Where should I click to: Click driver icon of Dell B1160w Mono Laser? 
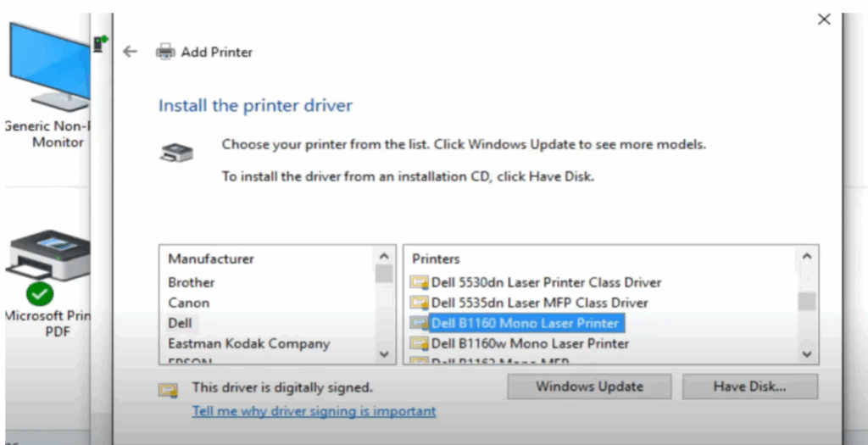(419, 343)
